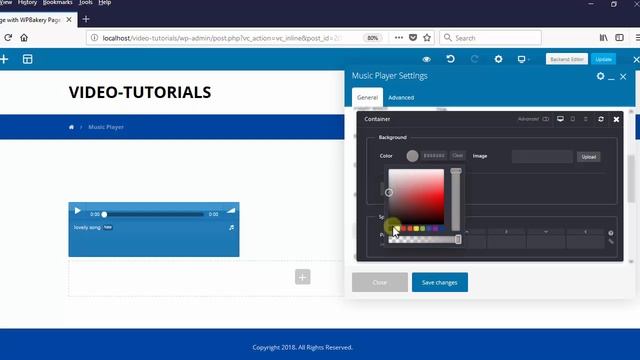
Task: Click the Clear color button
Action: coord(458,156)
